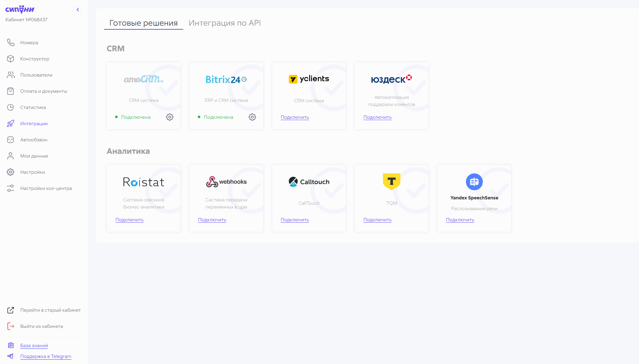Click Подключить on the yclients card
Image resolution: width=639 pixels, height=364 pixels.
click(x=295, y=117)
